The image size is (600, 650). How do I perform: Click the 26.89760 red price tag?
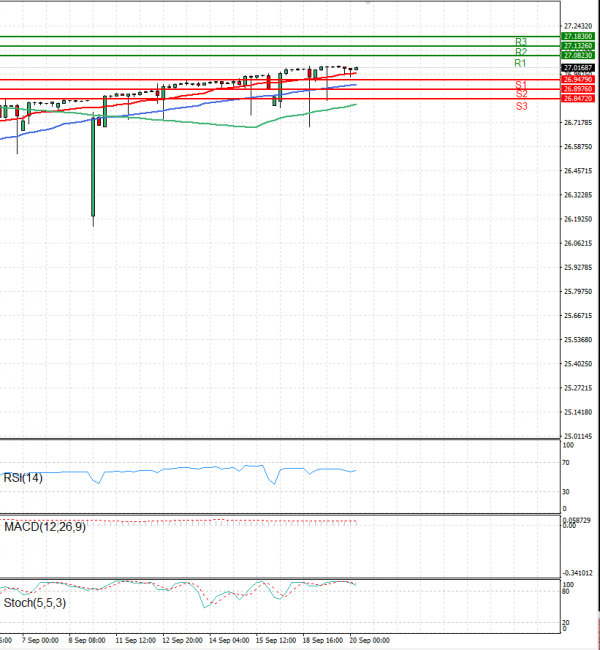pos(579,89)
